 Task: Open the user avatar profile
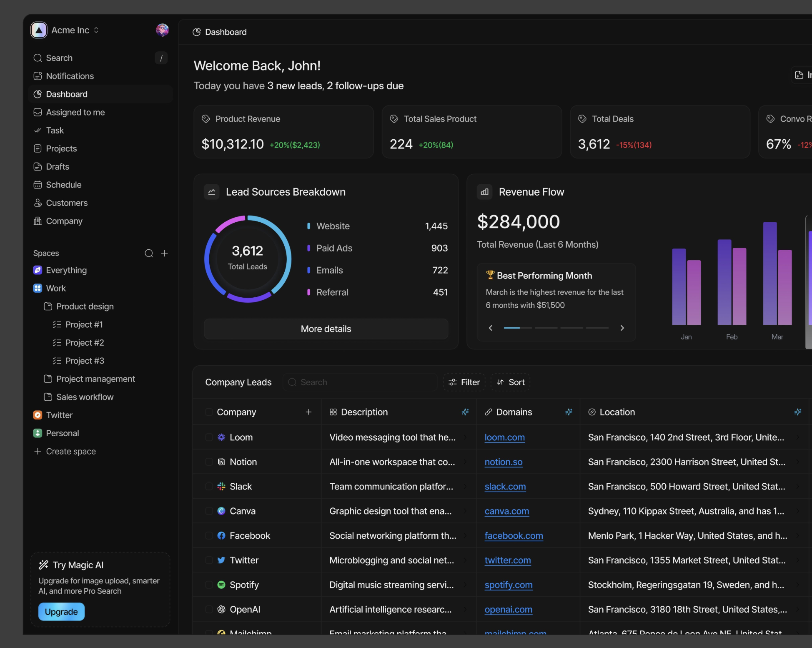[162, 30]
